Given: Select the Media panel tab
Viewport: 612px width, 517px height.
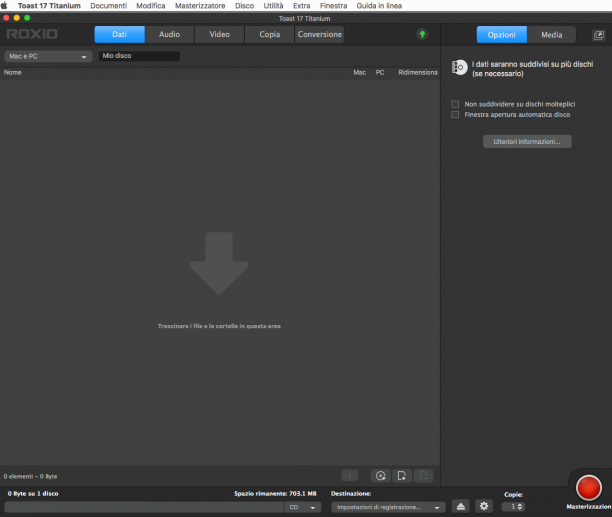Looking at the screenshot, I should click(552, 35).
